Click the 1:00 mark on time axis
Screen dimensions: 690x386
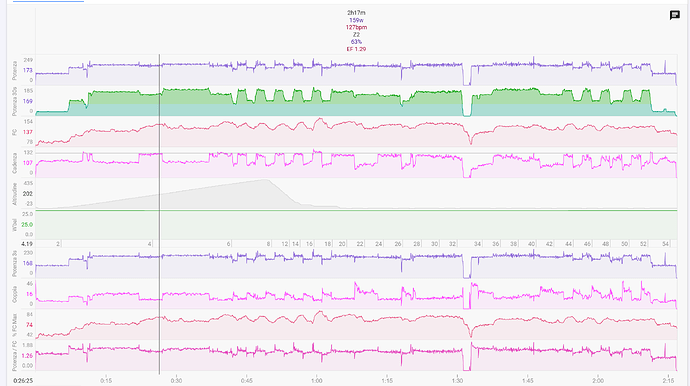pos(316,381)
